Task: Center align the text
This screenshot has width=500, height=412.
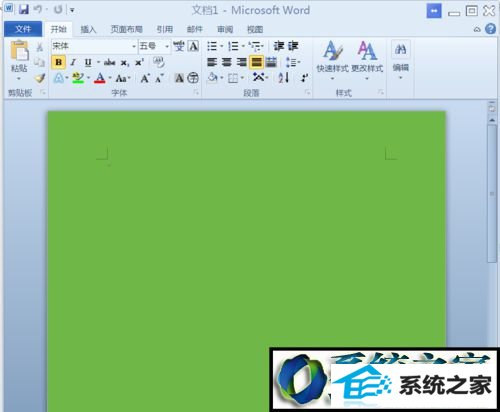Action: coord(227,62)
